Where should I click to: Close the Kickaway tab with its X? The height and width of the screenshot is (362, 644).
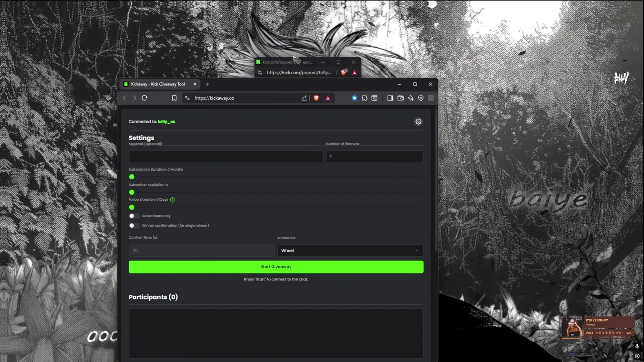pyautogui.click(x=195, y=84)
